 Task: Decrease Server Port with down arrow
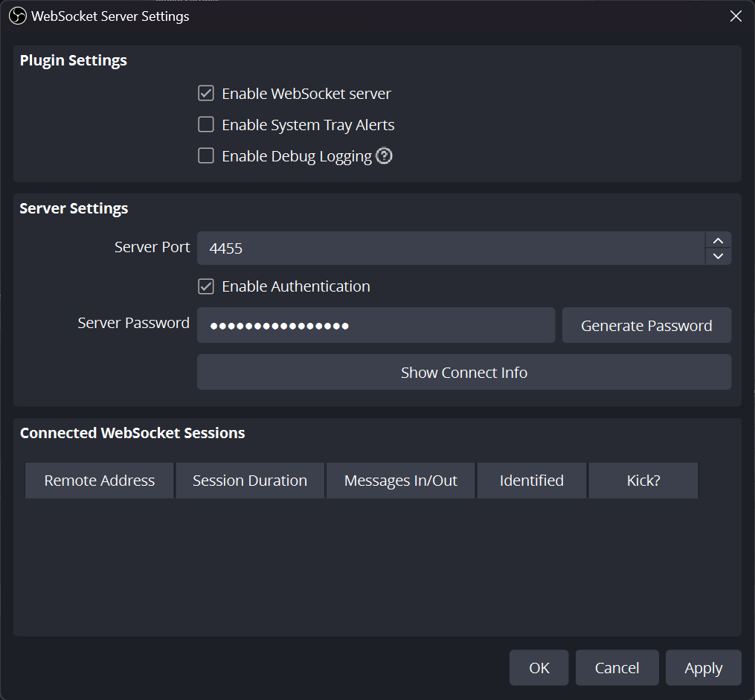point(718,256)
